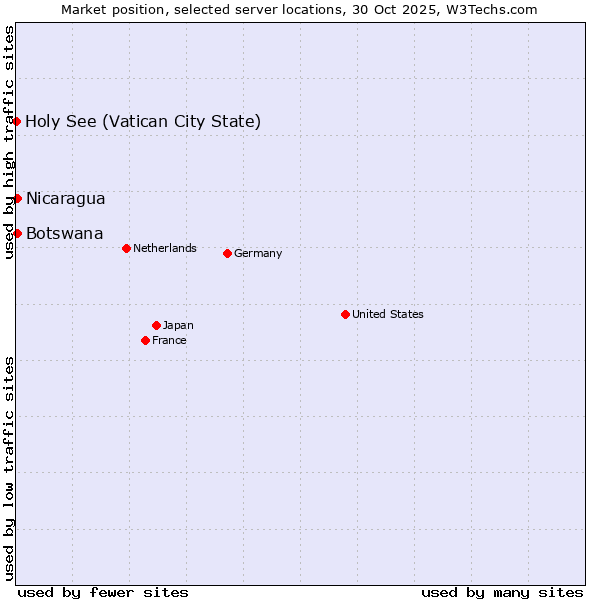
Task: Click the France text label
Action: 169,340
